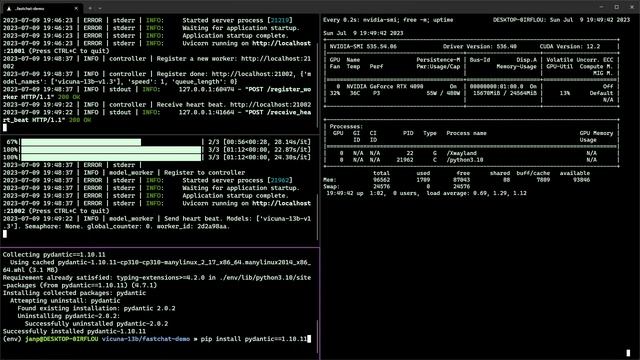Click 'Send heart beat' model_worker log line
The width and height of the screenshot is (640, 360).
click(157, 222)
